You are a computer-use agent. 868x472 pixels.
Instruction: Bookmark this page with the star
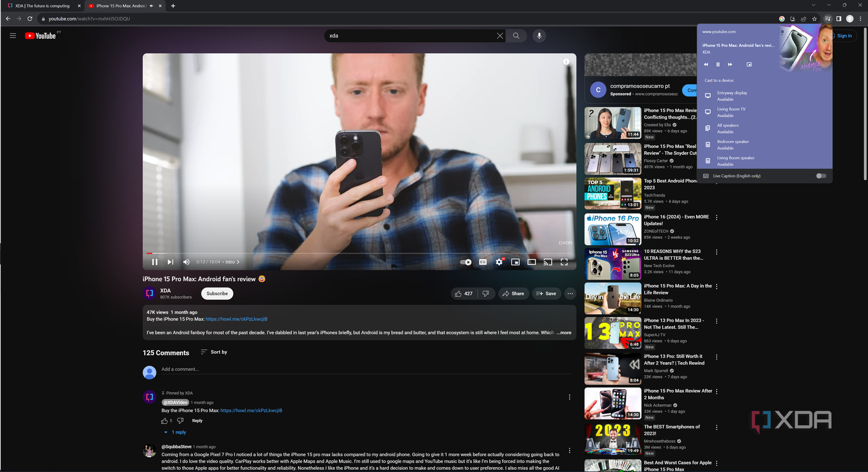(814, 19)
